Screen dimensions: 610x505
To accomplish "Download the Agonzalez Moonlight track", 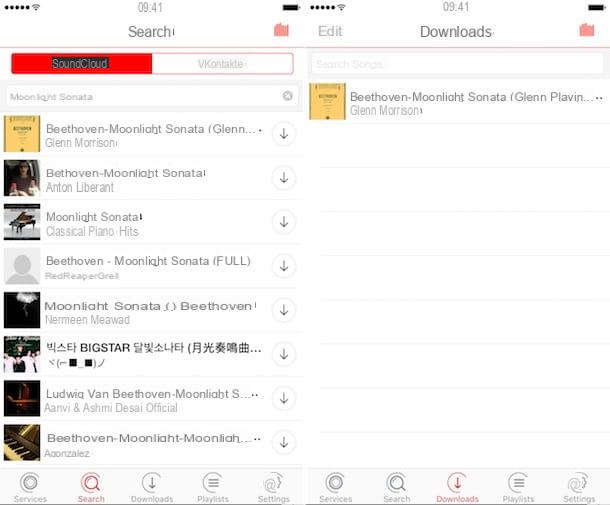I will coord(284,442).
